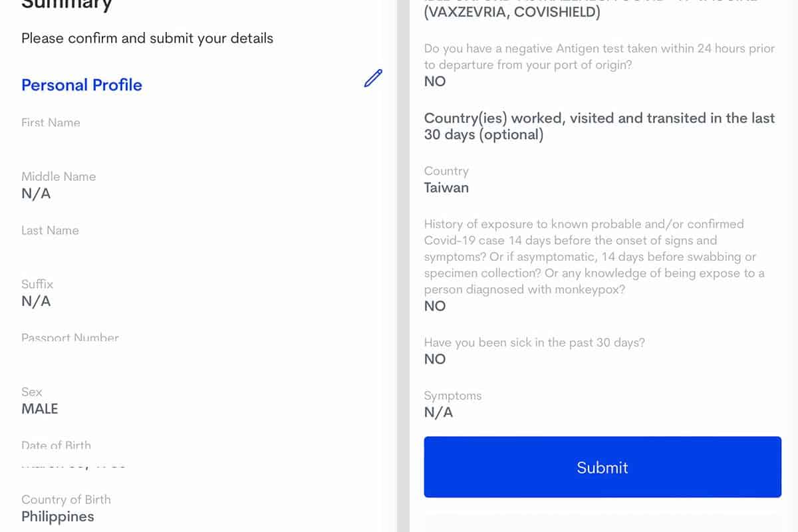Click the Philippines value under Country of Birth
Screen dimensions: 798x532
tap(58, 517)
